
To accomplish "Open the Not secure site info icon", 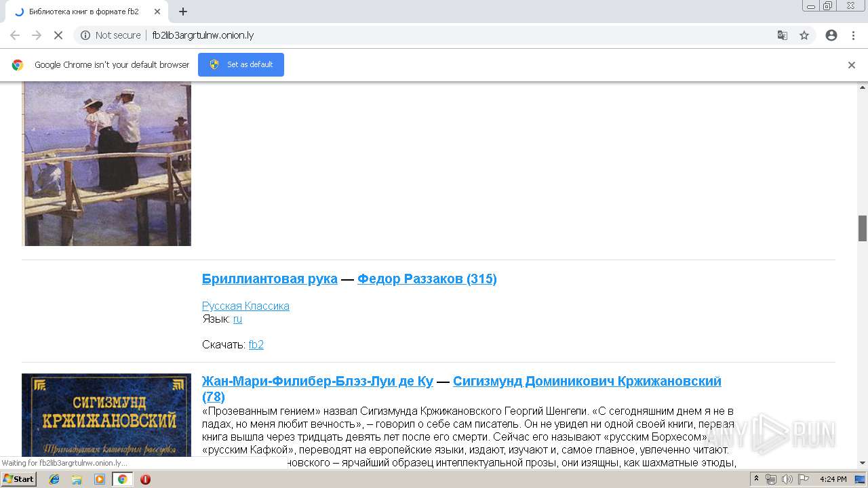I will (x=85, y=35).
